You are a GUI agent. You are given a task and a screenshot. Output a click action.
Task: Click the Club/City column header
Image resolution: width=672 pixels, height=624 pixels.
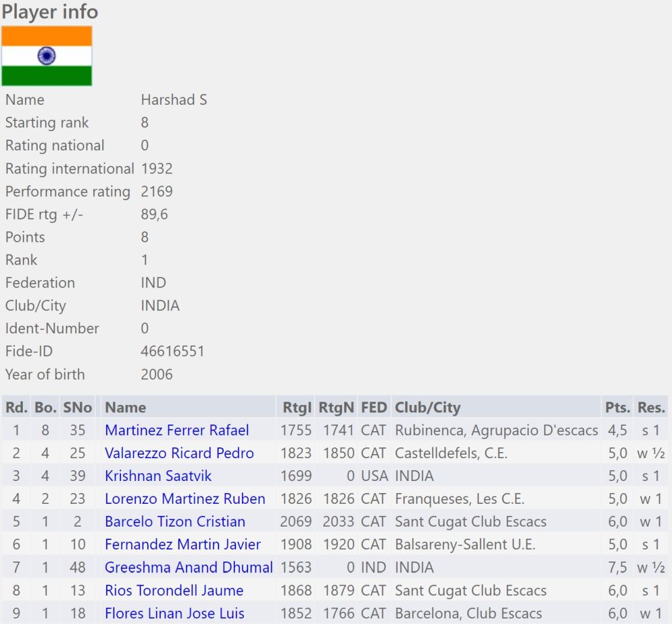pos(427,408)
